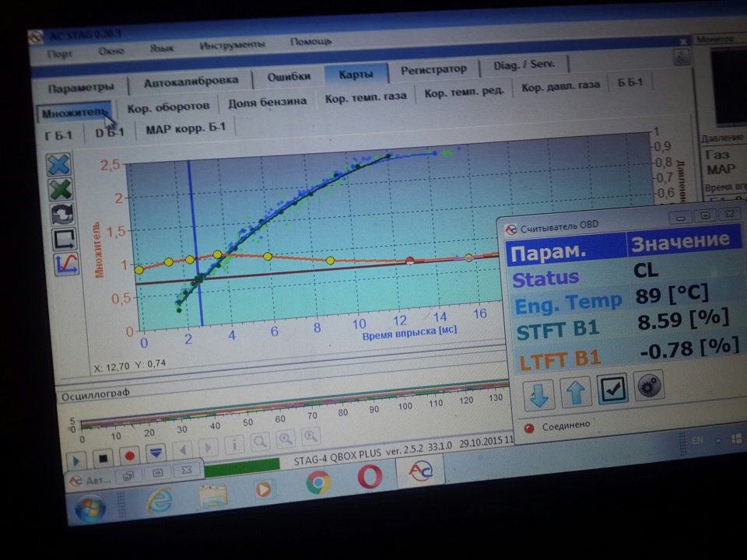Select the Кор. оборотов map tab
This screenshot has height=560, width=747.
click(168, 107)
